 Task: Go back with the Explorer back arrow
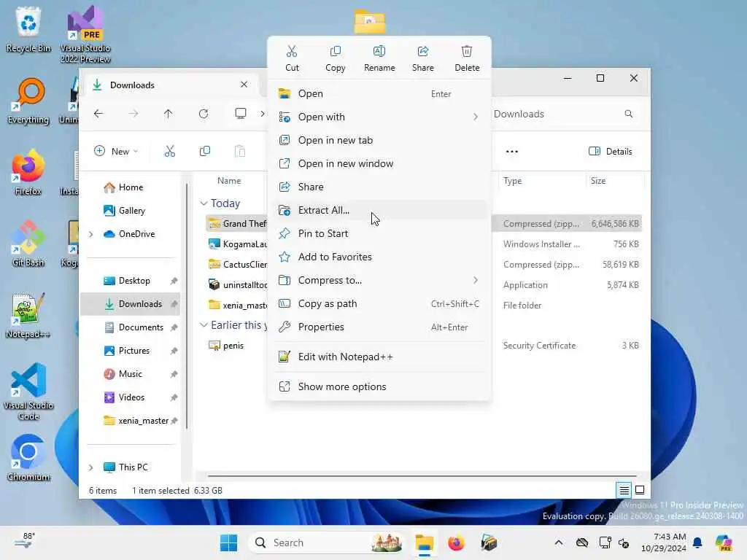(98, 114)
